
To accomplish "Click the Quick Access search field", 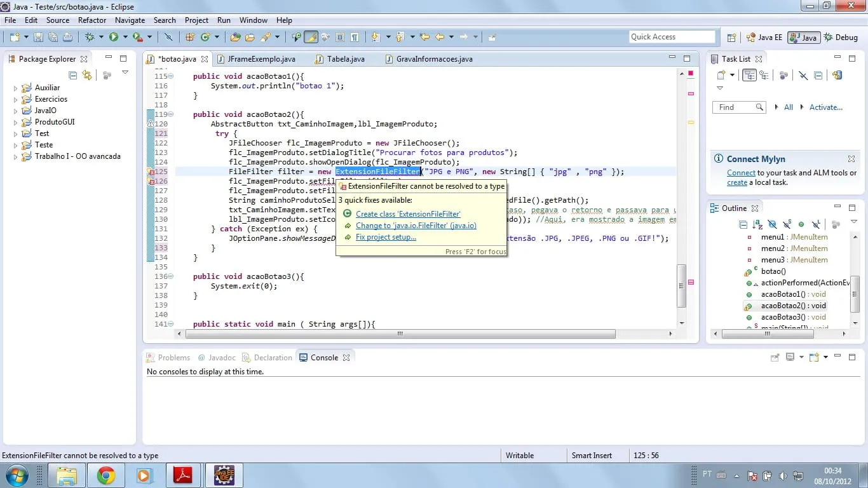I will (672, 37).
